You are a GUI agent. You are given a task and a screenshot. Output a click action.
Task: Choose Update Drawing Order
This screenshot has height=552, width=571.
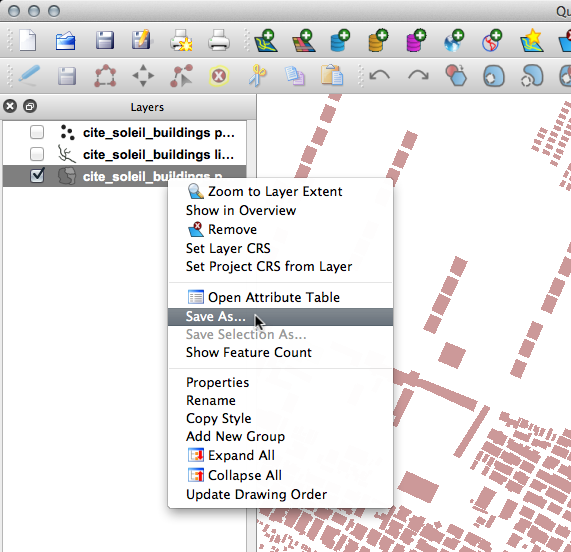point(280,494)
